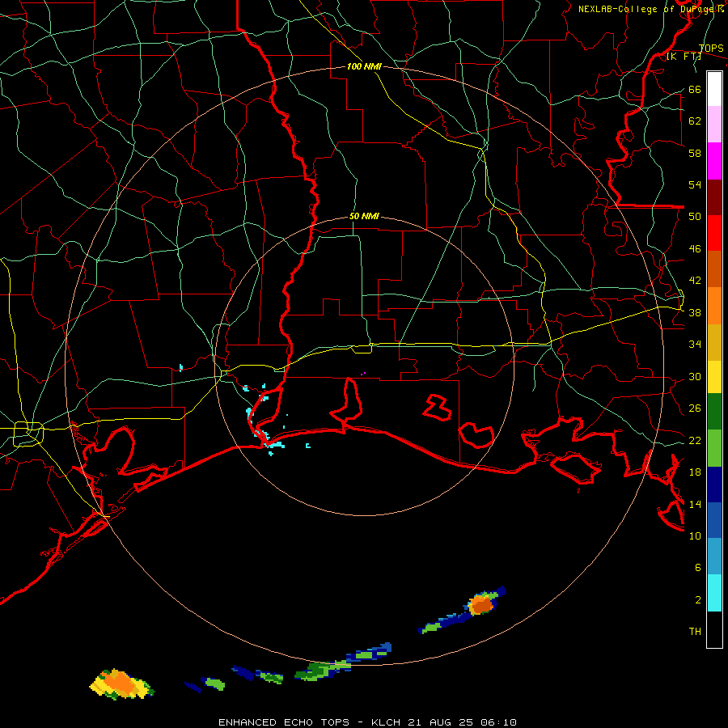The image size is (728, 728).
Task: Click the "58" legend value
Action: pyautogui.click(x=695, y=153)
